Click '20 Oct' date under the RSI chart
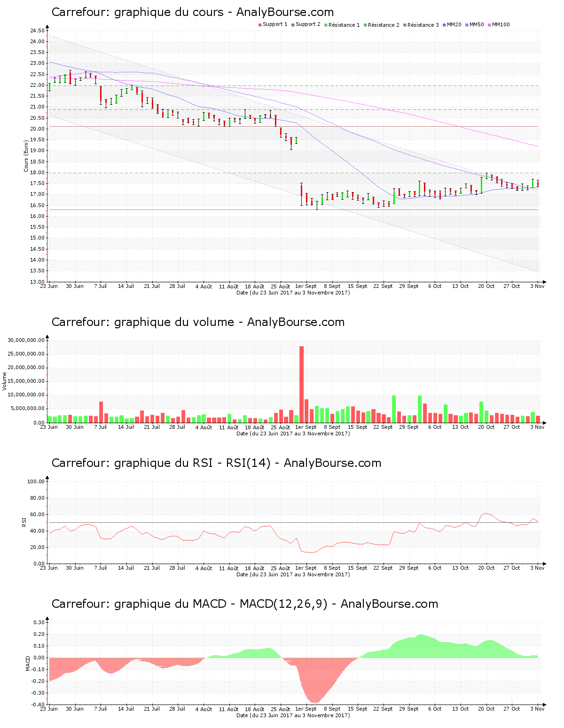This screenshot has width=564, height=728. click(486, 568)
